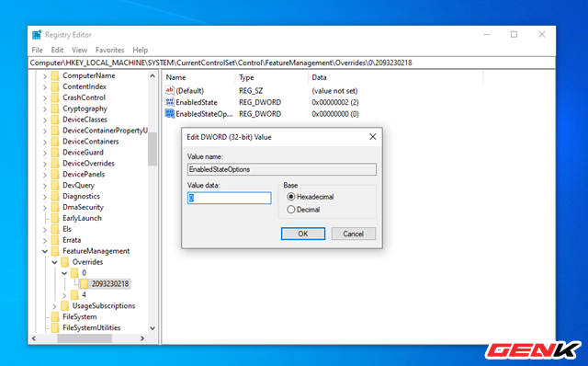This screenshot has width=588, height=366.
Task: Open the Favorites menu
Action: [109, 50]
